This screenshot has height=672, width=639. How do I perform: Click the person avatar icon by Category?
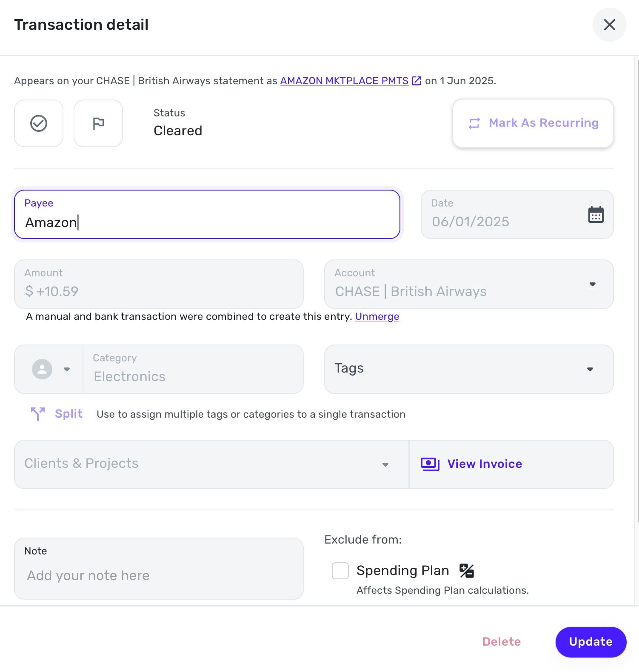42,369
